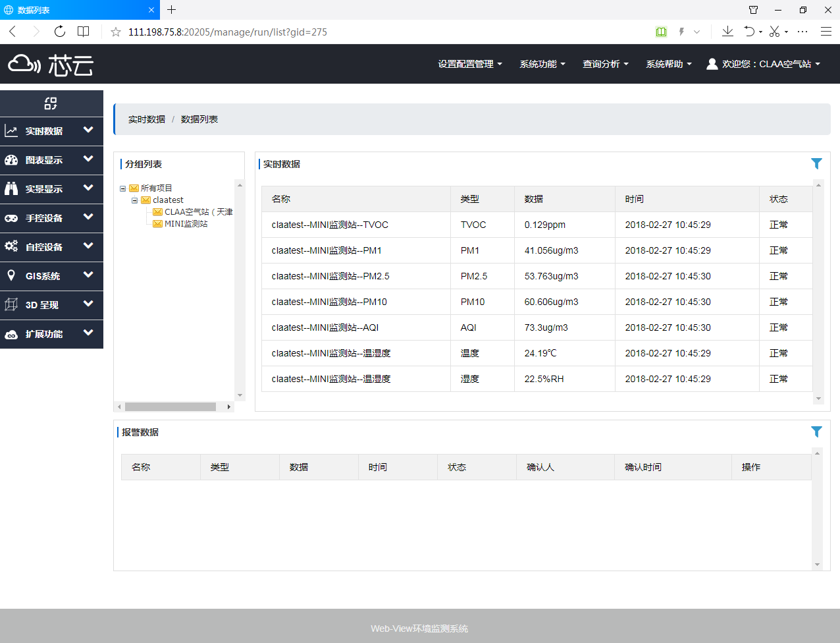Close the 数据列表 browser tab
This screenshot has height=643, width=840.
pyautogui.click(x=151, y=10)
